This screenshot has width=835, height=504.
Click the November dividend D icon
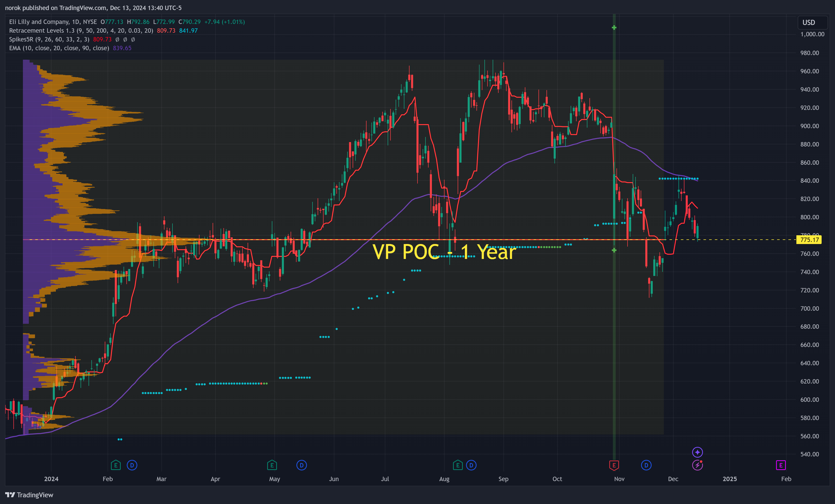click(646, 465)
